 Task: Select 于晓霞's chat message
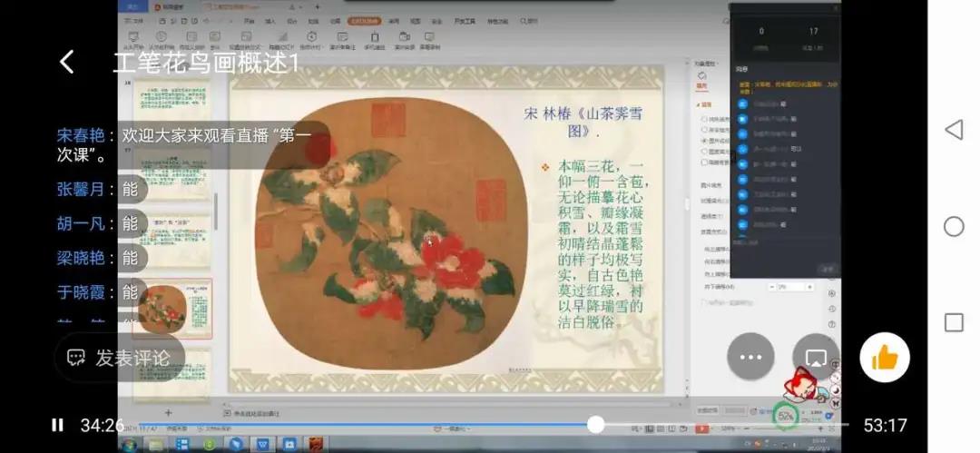pos(102,292)
